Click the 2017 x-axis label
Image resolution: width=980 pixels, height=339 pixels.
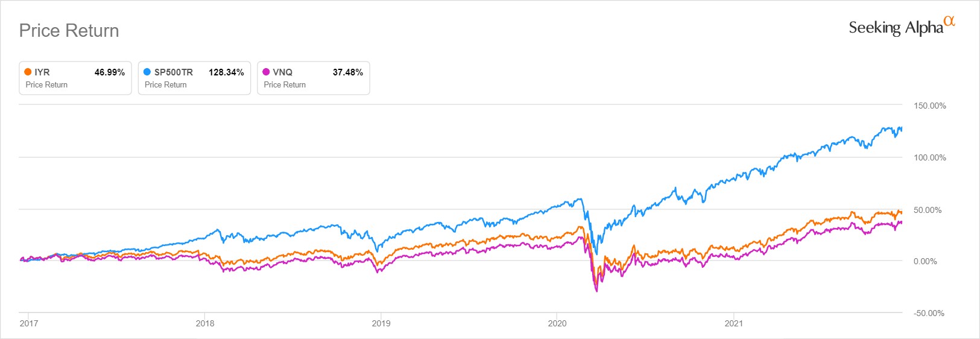29,323
